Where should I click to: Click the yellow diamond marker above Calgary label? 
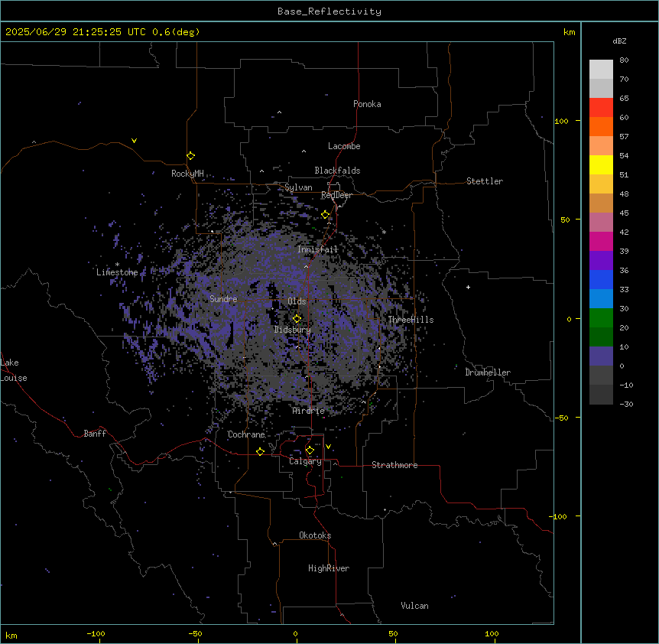310,450
